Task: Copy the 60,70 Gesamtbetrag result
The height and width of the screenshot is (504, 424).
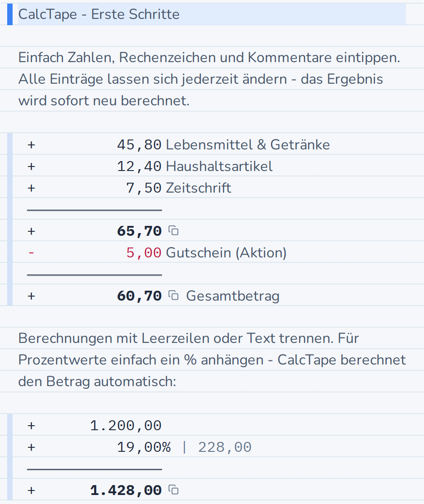Action: coord(174,295)
